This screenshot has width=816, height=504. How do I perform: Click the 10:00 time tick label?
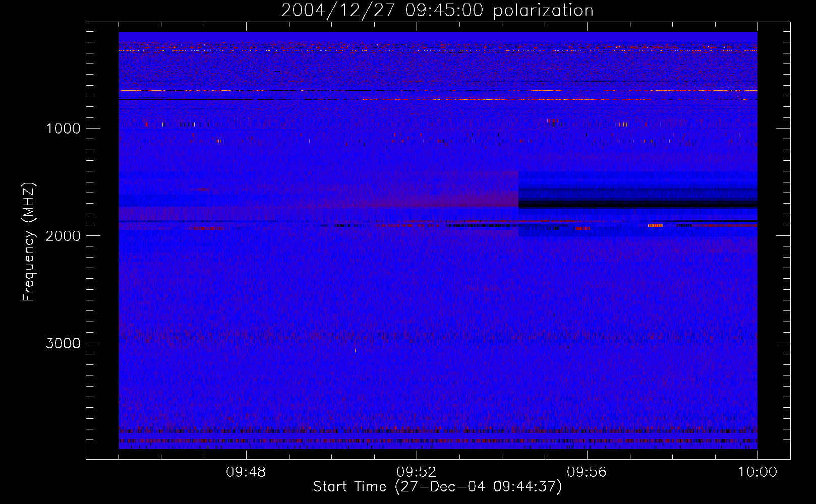[x=757, y=472]
